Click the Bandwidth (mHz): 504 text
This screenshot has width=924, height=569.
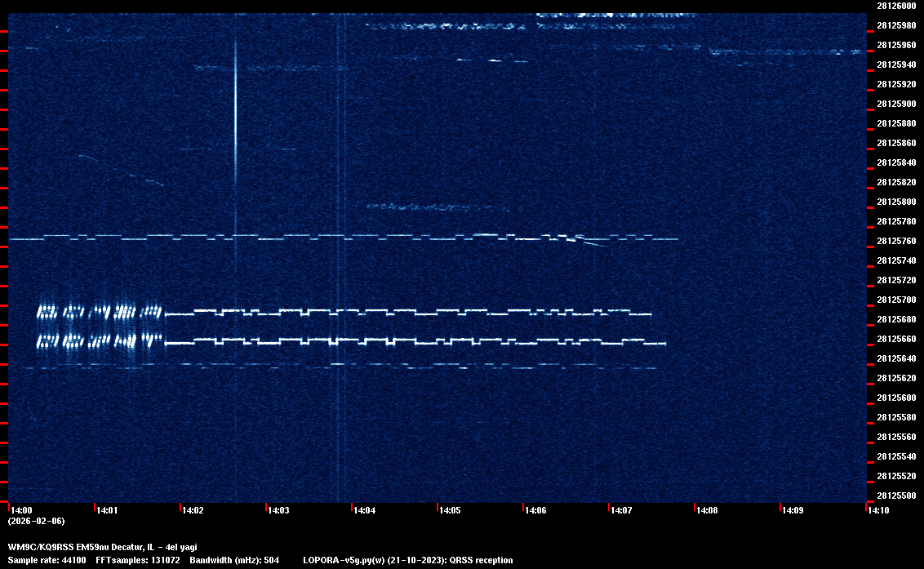pyautogui.click(x=235, y=560)
